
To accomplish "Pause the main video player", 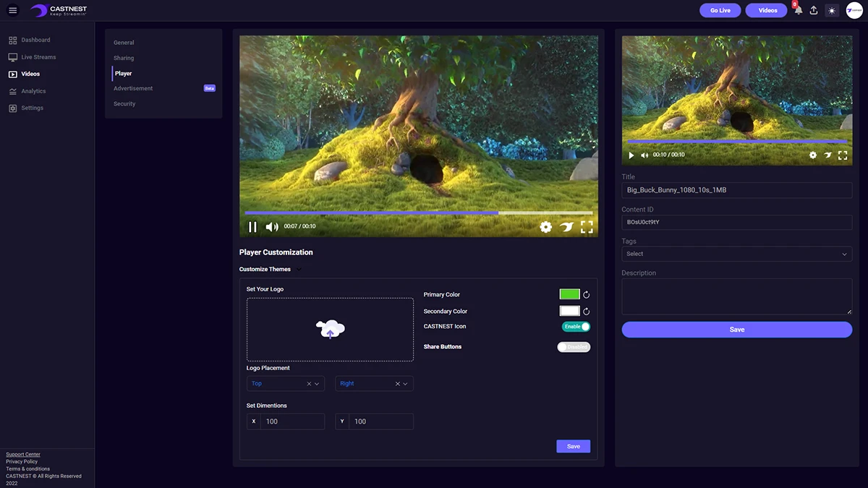I will [x=252, y=227].
